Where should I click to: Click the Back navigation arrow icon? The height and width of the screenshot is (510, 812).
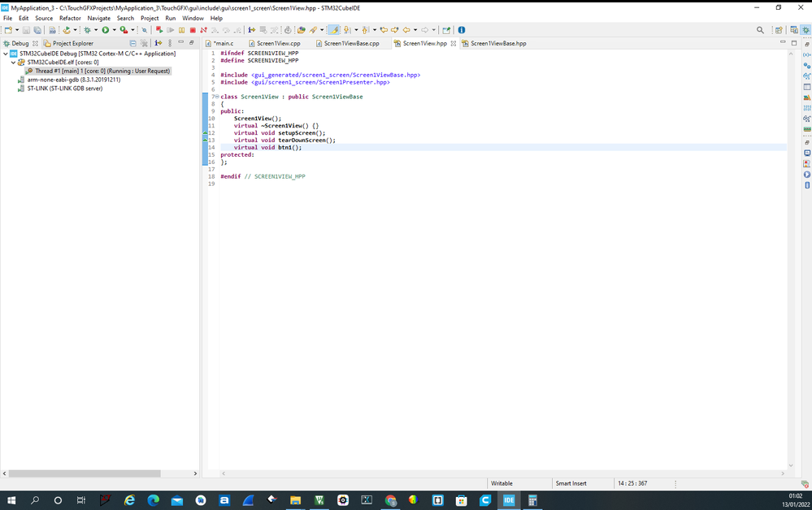coord(406,30)
